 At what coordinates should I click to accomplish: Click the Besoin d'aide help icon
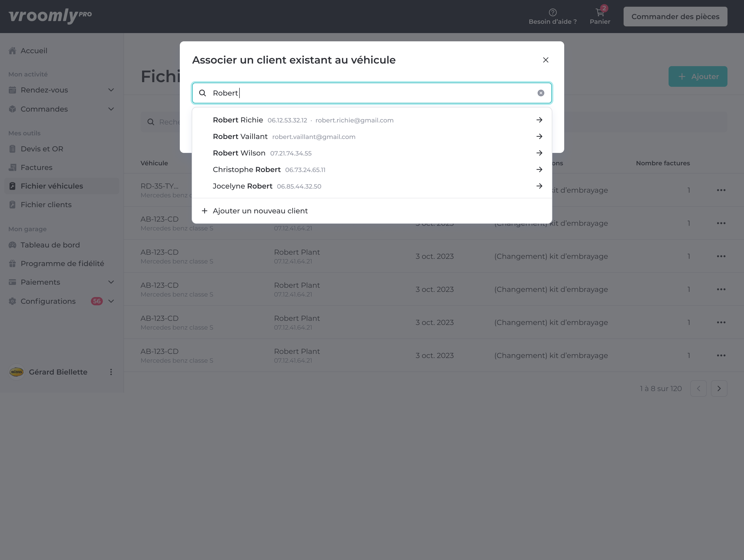click(553, 12)
